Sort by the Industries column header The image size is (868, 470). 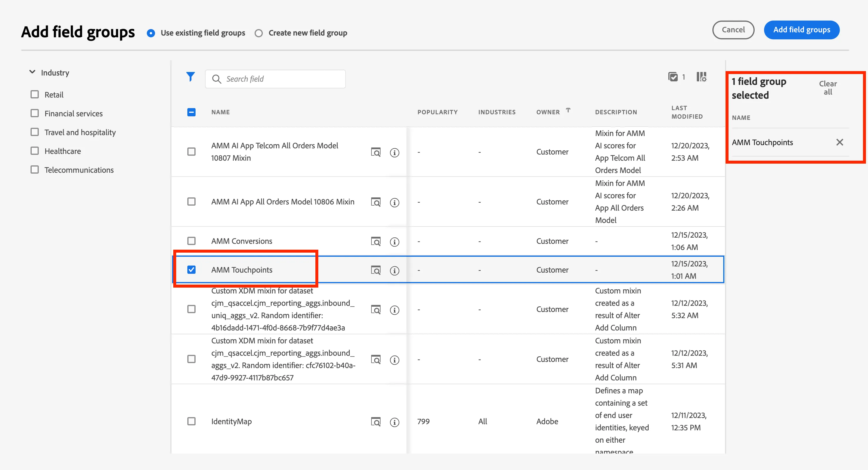point(497,112)
